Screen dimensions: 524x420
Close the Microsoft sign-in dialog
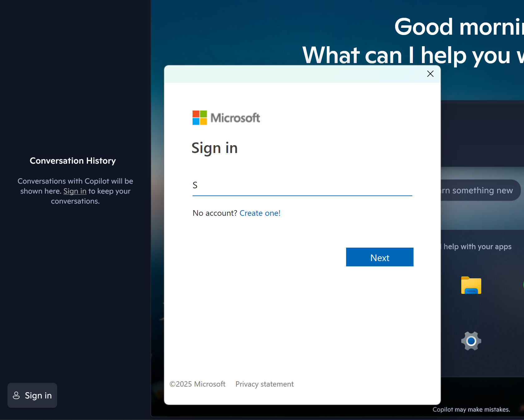pyautogui.click(x=430, y=74)
